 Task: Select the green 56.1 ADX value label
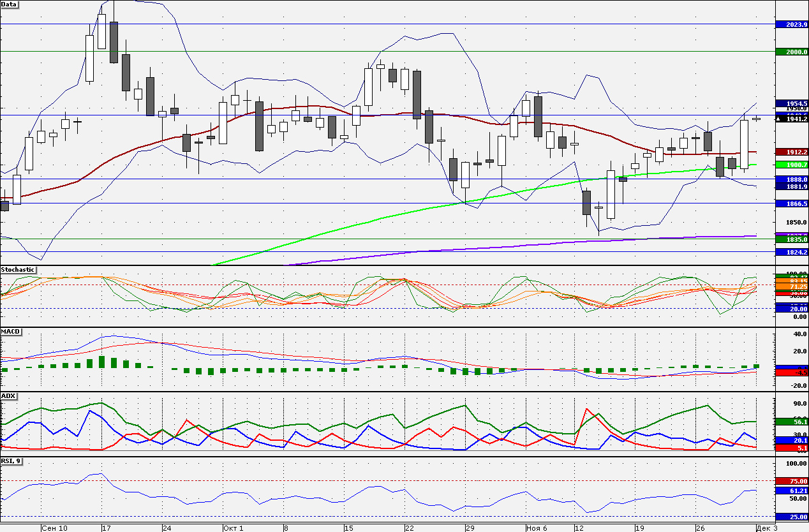click(x=792, y=422)
